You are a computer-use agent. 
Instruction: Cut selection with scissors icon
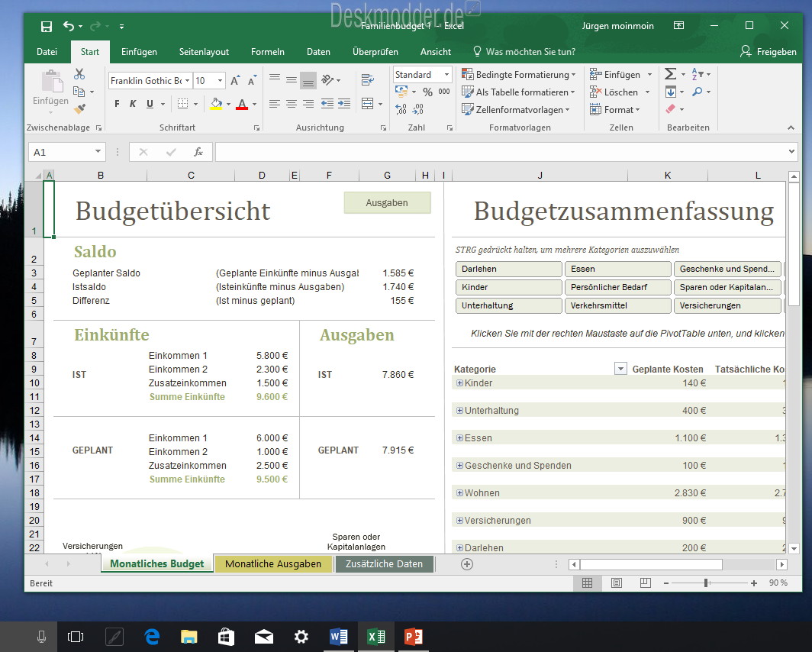pyautogui.click(x=79, y=74)
